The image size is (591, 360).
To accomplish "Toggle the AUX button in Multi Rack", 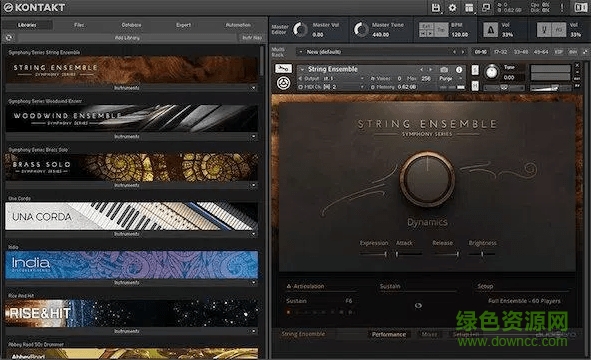I will coord(573,52).
